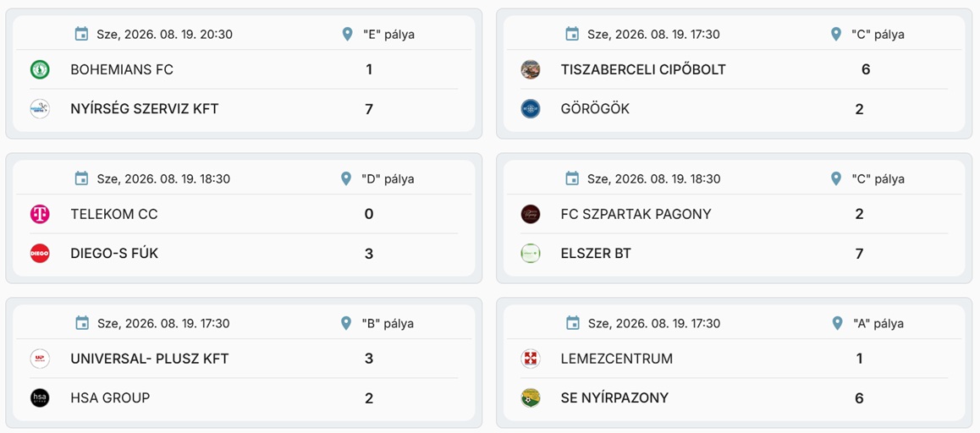Click the SE Nyírpazony team crest
This screenshot has width=980, height=433.
(x=530, y=398)
